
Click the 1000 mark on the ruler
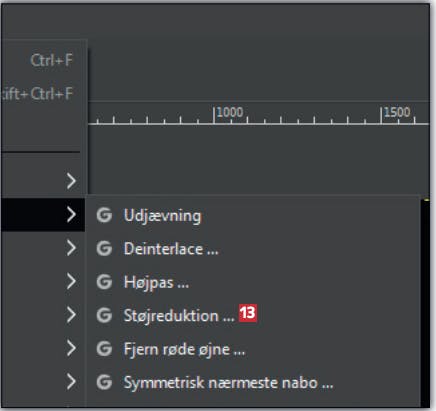point(230,112)
